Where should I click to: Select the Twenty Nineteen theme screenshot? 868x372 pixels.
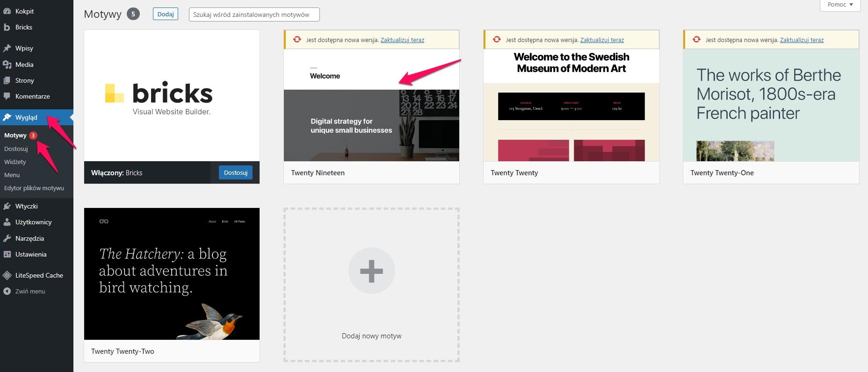371,105
